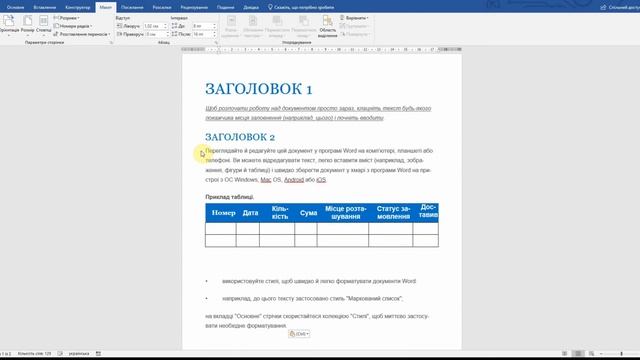Click the zoom slider handle
The width and height of the screenshot is (640, 360).
(x=622, y=354)
